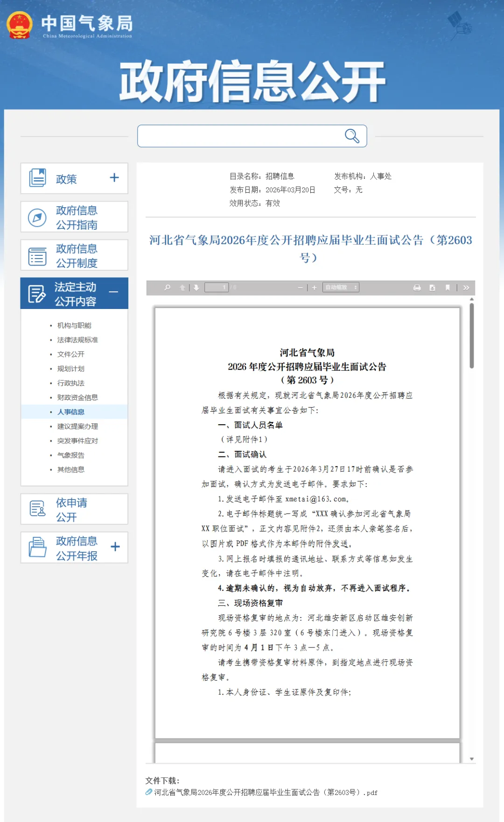
Task: Click the edit-document icon beside 法定主动公开内容
Action: (x=36, y=294)
